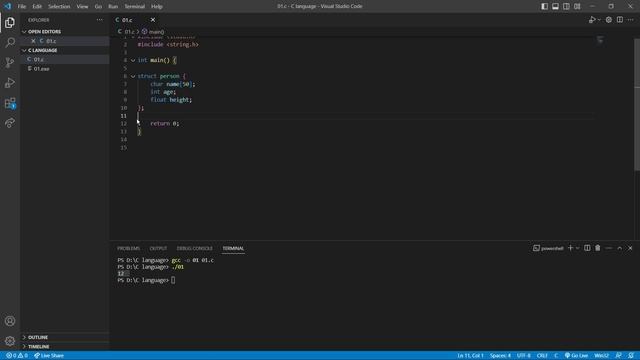Click Go Live in status bar

pos(576,356)
